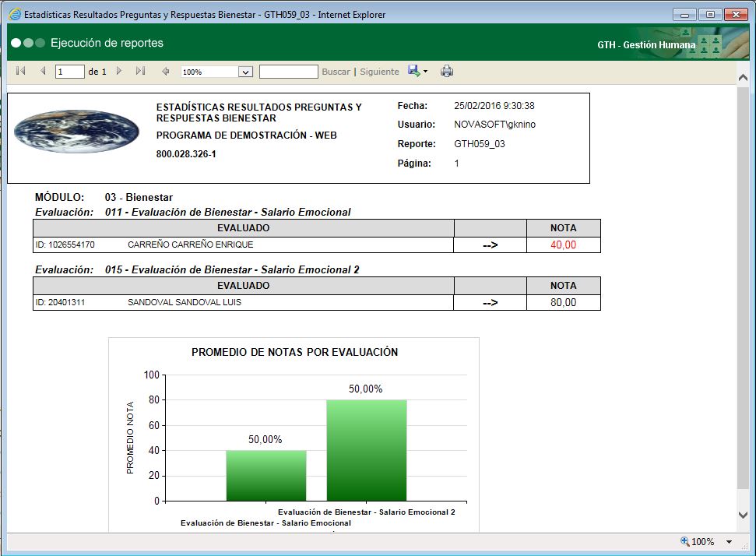This screenshot has height=556, width=756.
Task: Jump to the last page
Action: [x=140, y=71]
